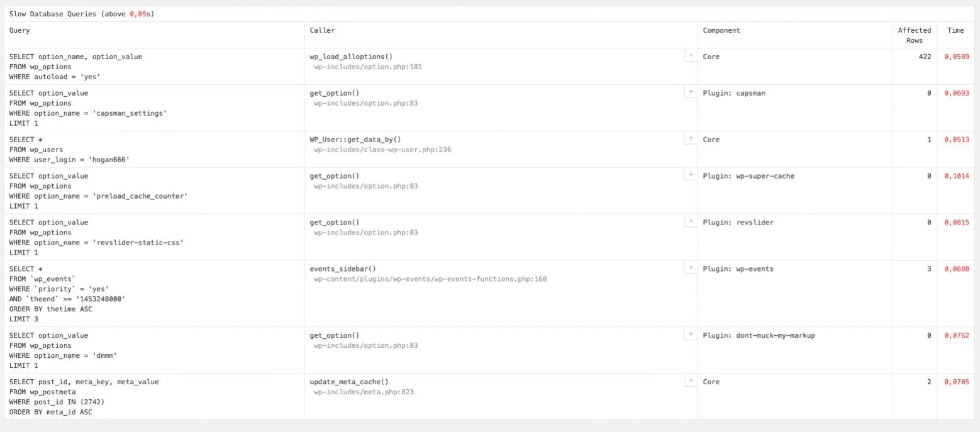Select the Component column header
980x432 pixels.
721,30
